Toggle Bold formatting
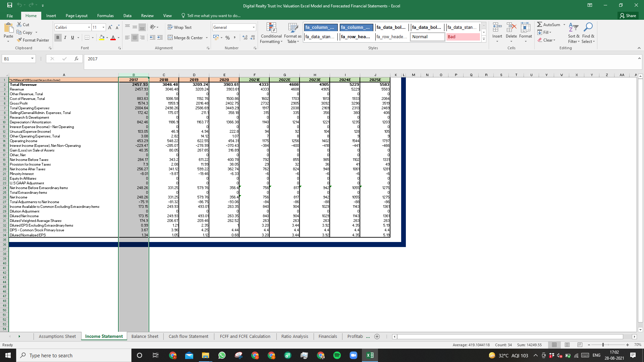Screen dimensions: 644x362 58,38
